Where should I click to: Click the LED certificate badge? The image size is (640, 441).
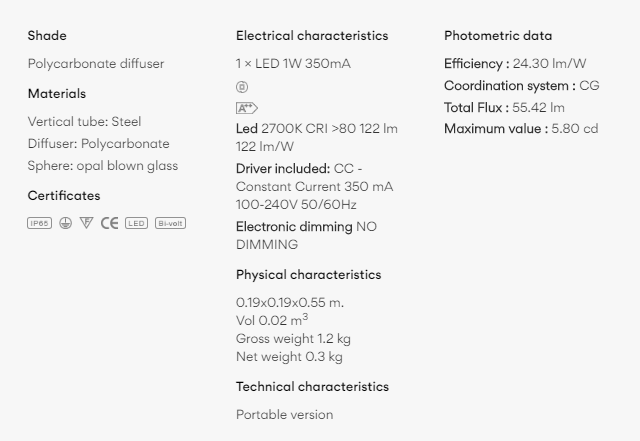[136, 223]
